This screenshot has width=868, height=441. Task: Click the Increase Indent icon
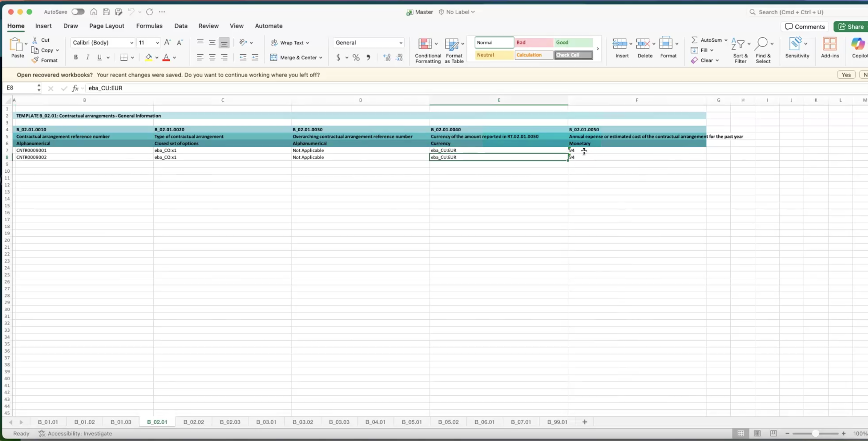[255, 57]
